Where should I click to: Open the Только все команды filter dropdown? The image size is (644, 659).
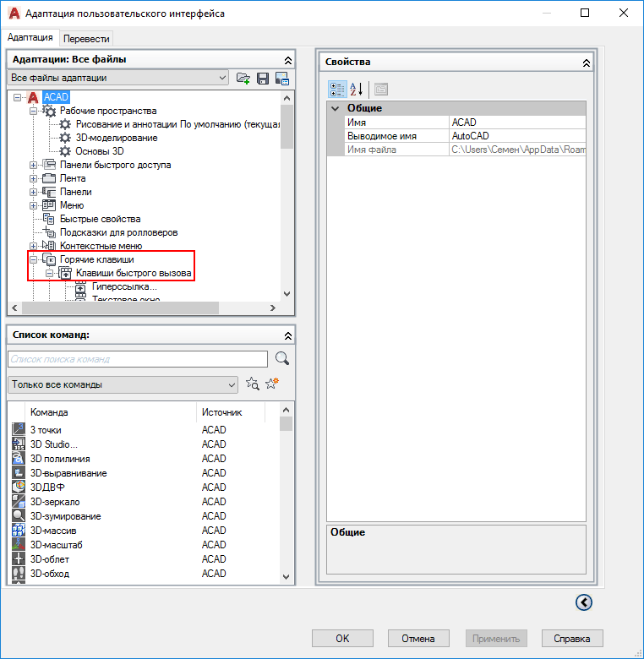pos(232,384)
